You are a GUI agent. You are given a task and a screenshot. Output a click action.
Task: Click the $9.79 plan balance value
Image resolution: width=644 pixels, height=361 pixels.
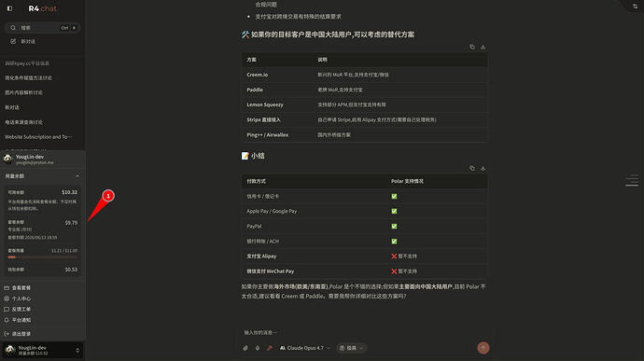point(71,223)
